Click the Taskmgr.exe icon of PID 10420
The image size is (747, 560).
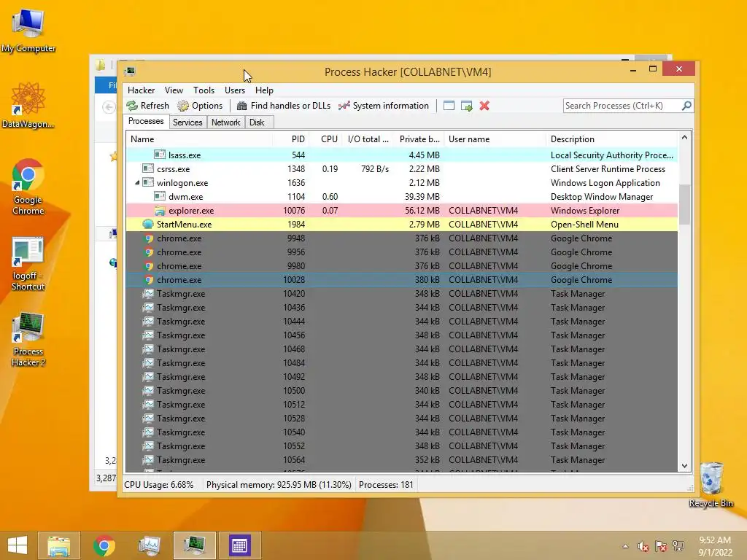click(x=148, y=294)
